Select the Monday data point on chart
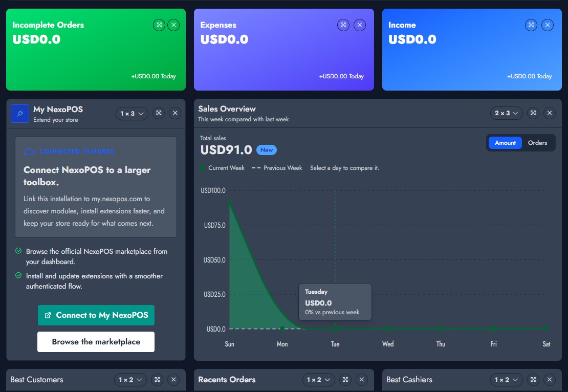This screenshot has height=392, width=568. pyautogui.click(x=282, y=329)
